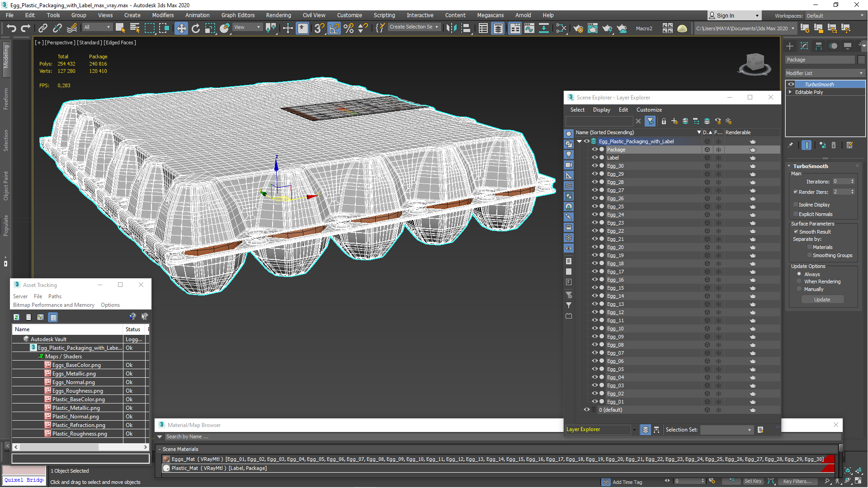Viewport: 868px width, 488px height.
Task: Collapse the Scene Materials section
Action: [x=160, y=450]
